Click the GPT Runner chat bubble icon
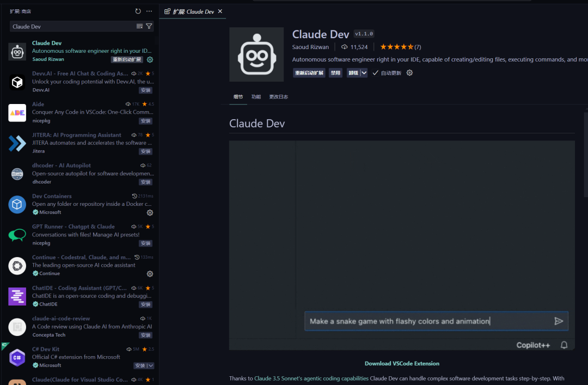 [x=17, y=235]
